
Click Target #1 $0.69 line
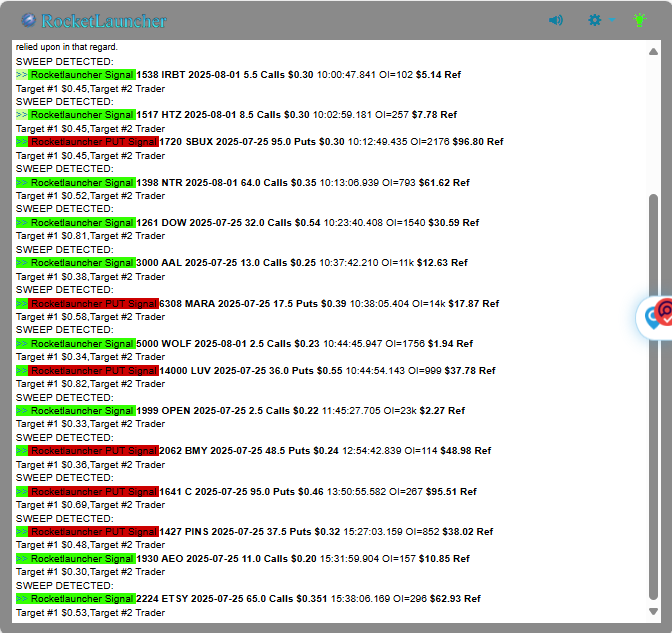[90, 505]
